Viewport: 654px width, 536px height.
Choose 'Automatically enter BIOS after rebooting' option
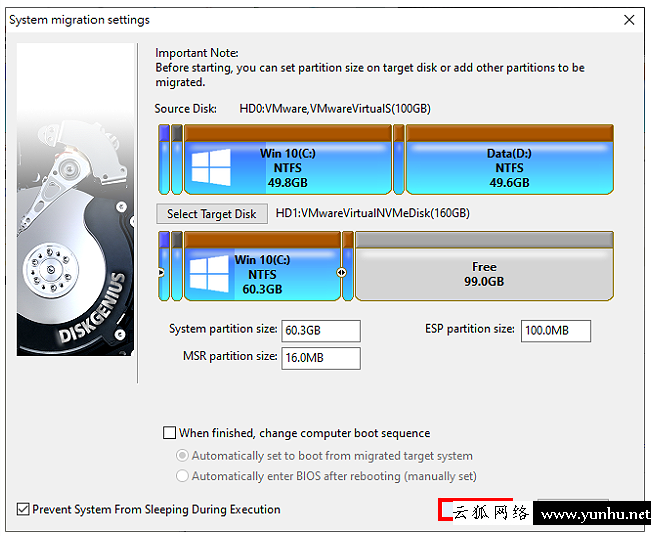point(182,476)
